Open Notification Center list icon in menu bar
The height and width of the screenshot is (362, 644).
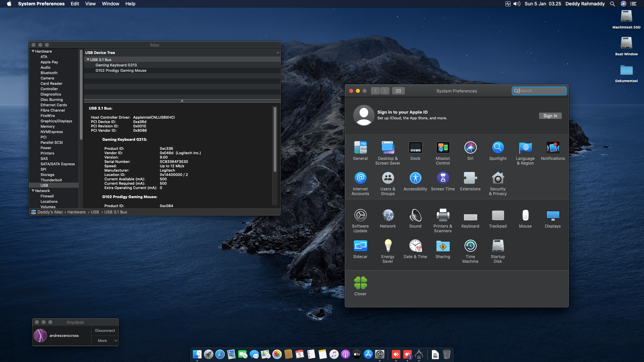tap(633, 4)
